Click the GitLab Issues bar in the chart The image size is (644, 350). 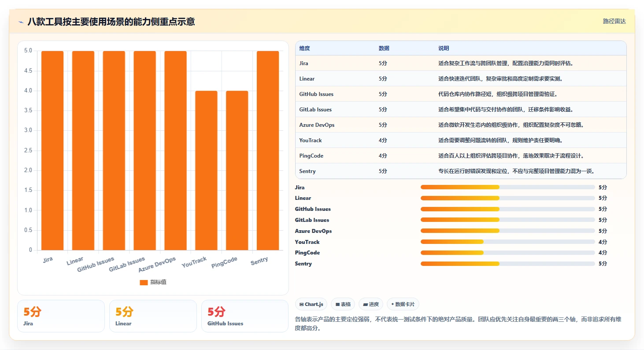(x=145, y=151)
